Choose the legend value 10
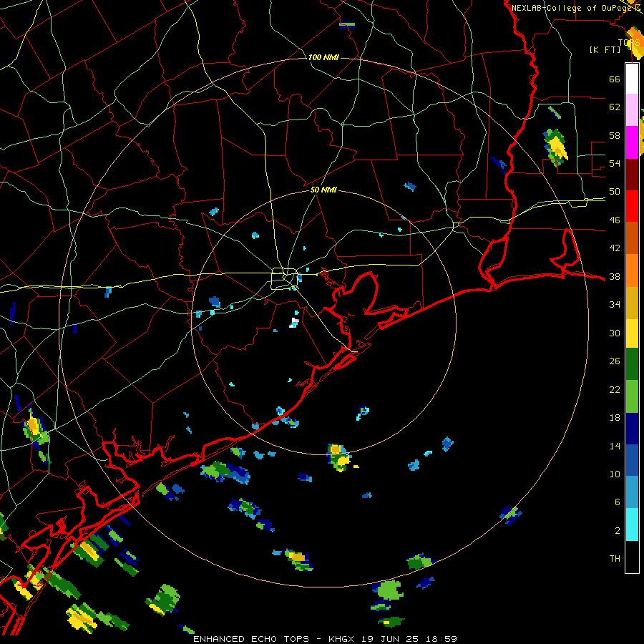This screenshot has height=644, width=644. point(615,474)
